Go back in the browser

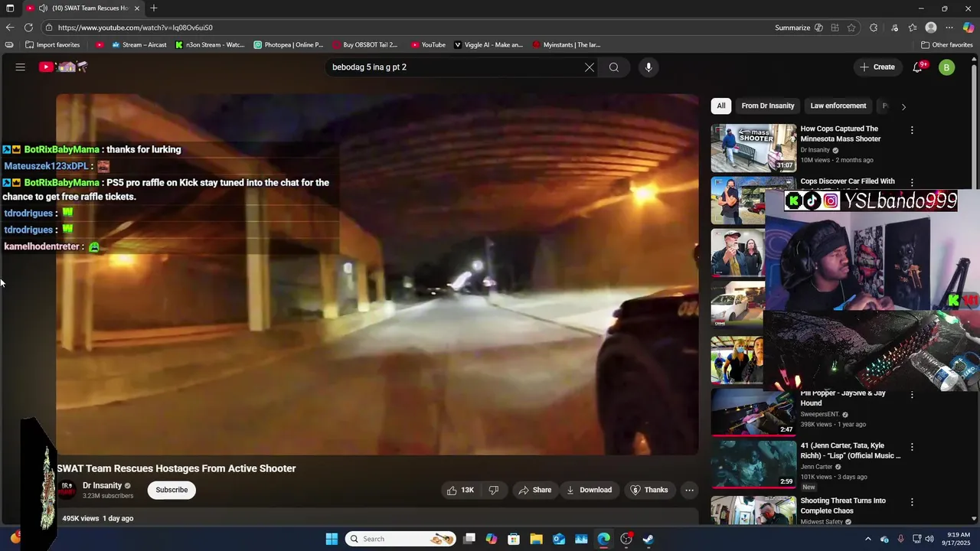(x=9, y=28)
